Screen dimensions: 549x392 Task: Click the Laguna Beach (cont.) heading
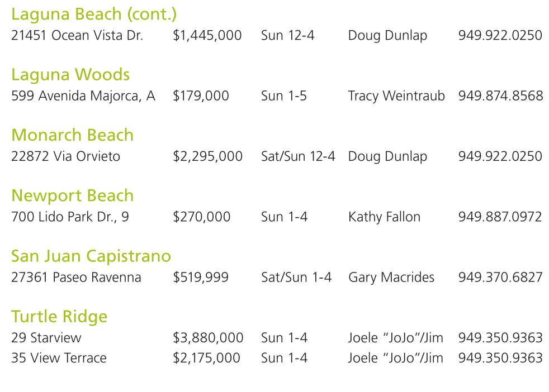94,14
